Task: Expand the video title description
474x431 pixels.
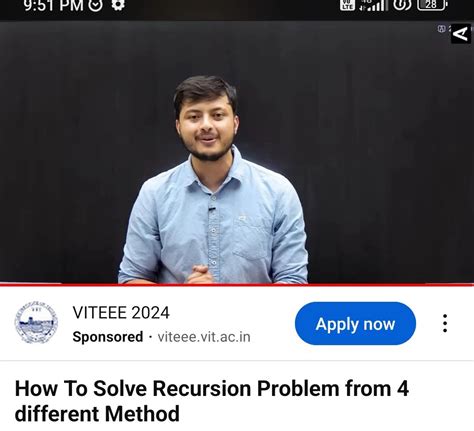Action: (212, 401)
